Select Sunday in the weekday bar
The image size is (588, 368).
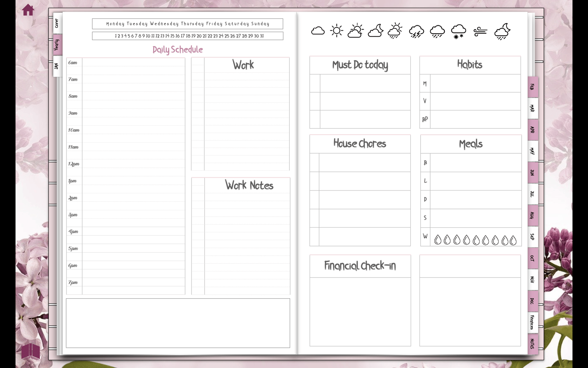coord(260,24)
